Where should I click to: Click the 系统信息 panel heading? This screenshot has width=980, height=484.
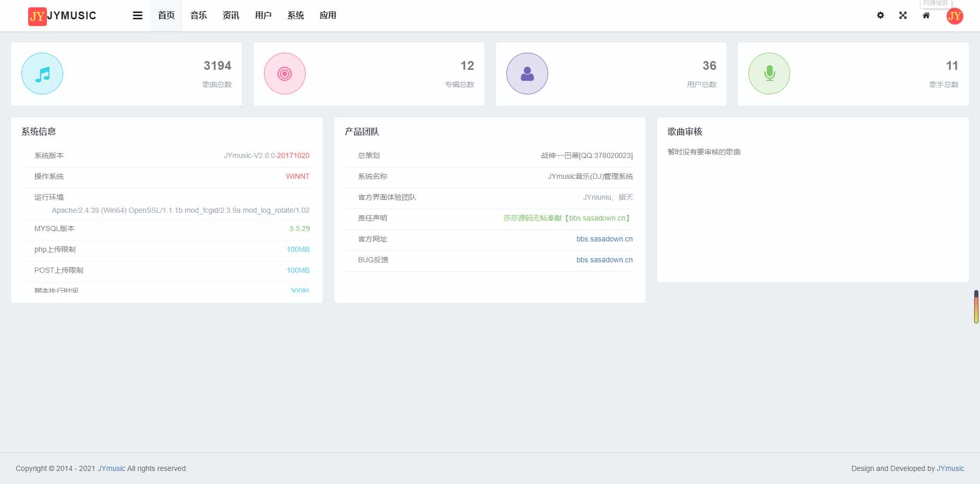coord(39,131)
